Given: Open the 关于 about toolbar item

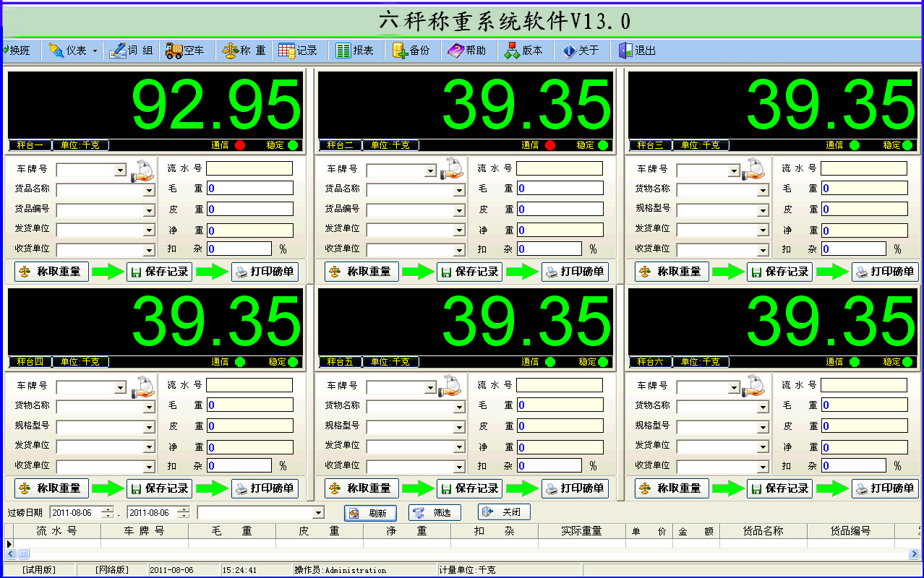Looking at the screenshot, I should pyautogui.click(x=581, y=51).
